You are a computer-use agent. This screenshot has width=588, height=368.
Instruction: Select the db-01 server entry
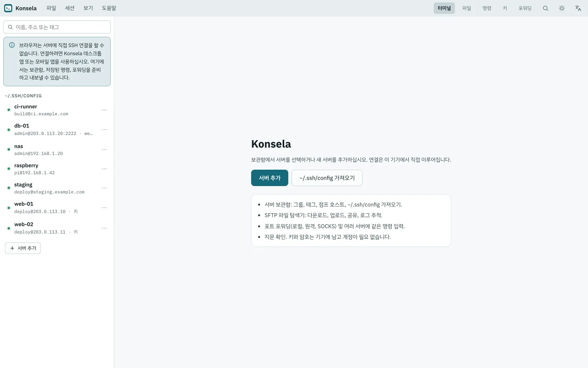57,130
